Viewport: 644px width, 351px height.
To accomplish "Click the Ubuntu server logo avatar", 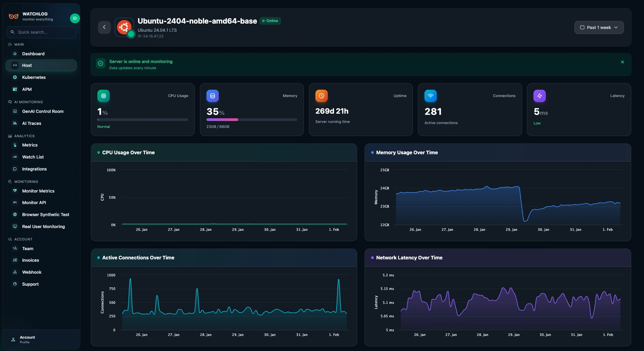I will coord(124,27).
